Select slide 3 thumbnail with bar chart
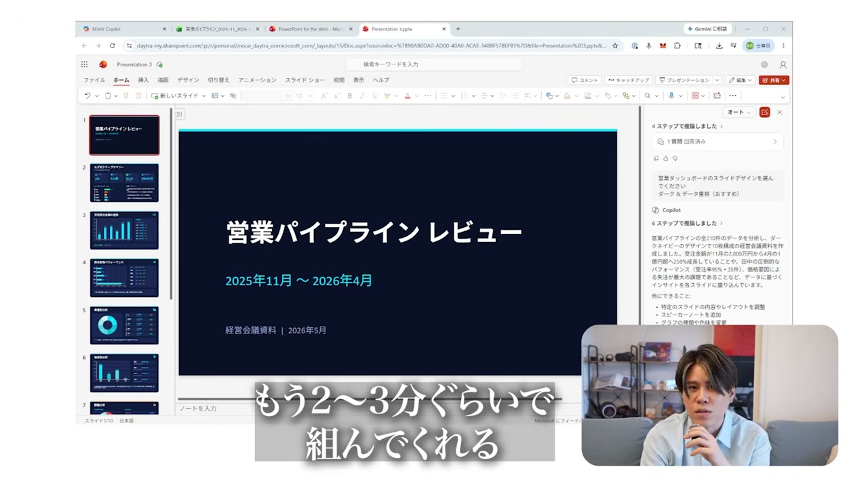Viewport: 868px width, 488px height. 124,230
